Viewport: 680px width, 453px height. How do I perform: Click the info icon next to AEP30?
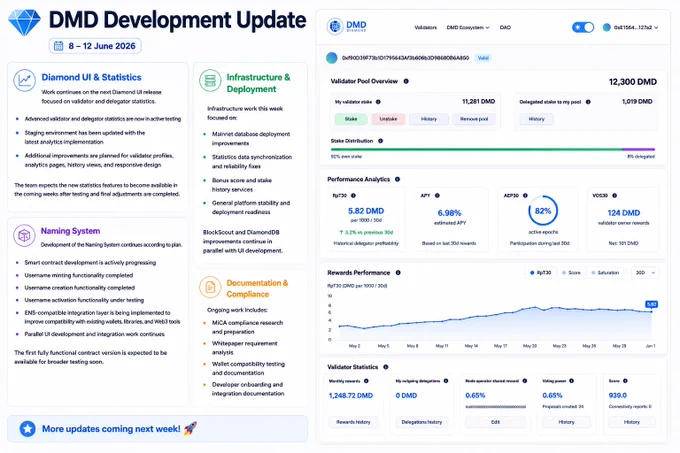point(525,196)
